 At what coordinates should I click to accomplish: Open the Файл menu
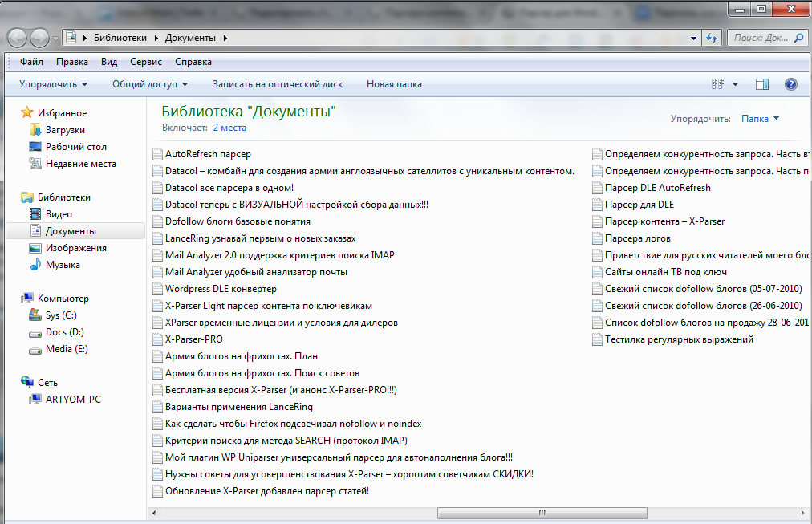31,62
